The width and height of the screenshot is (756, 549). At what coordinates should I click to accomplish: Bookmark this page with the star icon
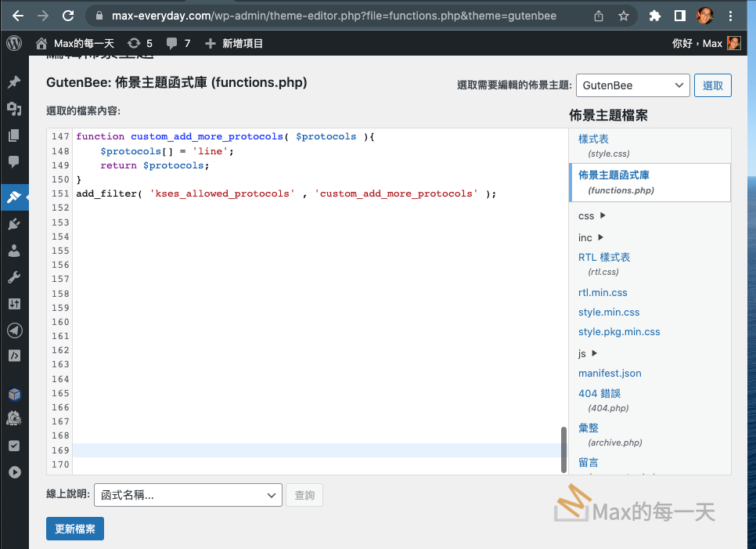point(623,16)
